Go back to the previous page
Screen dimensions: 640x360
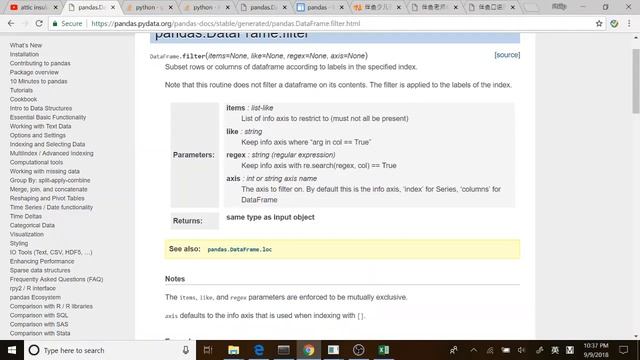[x=11, y=24]
